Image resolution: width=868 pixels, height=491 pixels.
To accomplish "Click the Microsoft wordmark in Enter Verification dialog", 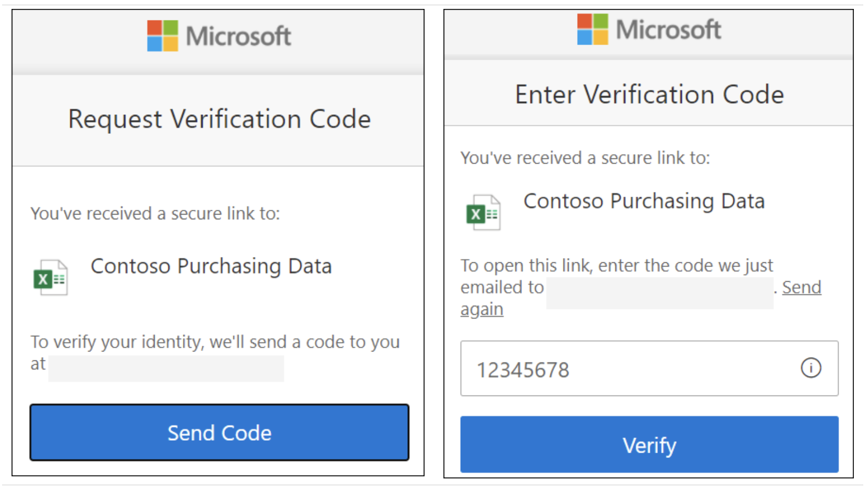I will click(x=668, y=29).
